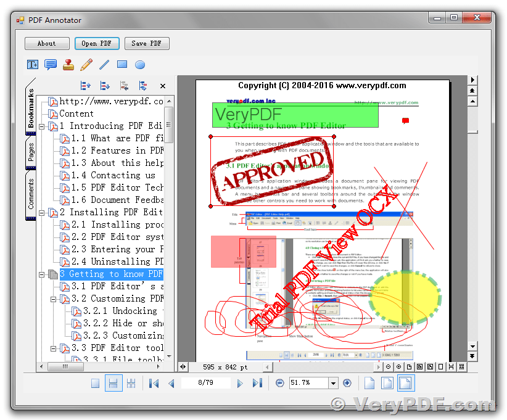Enable two-page continuous view mode
This screenshot has width=507, height=420.
coord(113,383)
